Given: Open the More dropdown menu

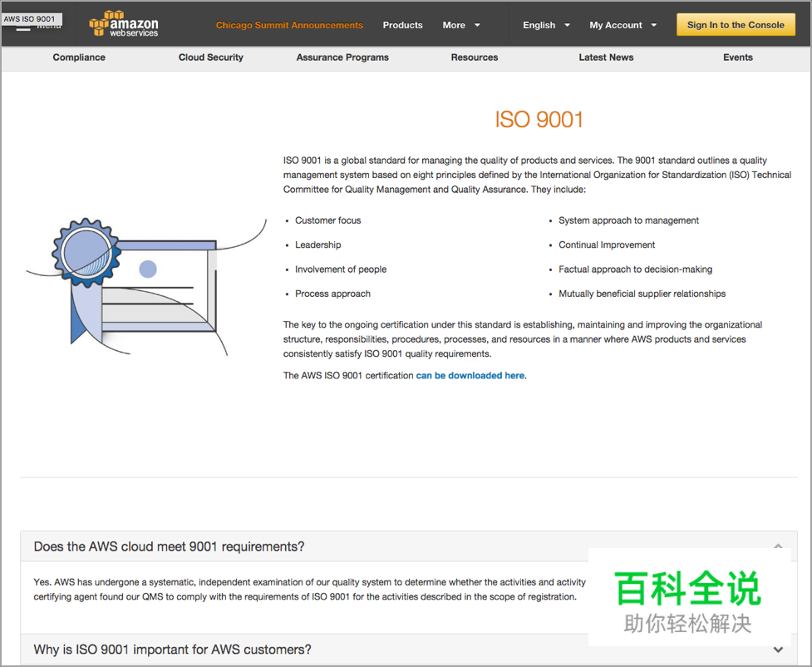Looking at the screenshot, I should tap(461, 25).
